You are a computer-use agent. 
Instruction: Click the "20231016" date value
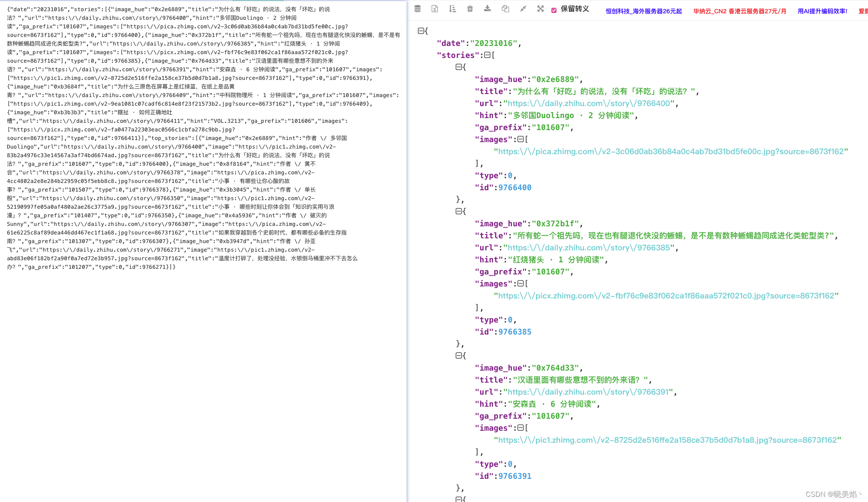(494, 43)
